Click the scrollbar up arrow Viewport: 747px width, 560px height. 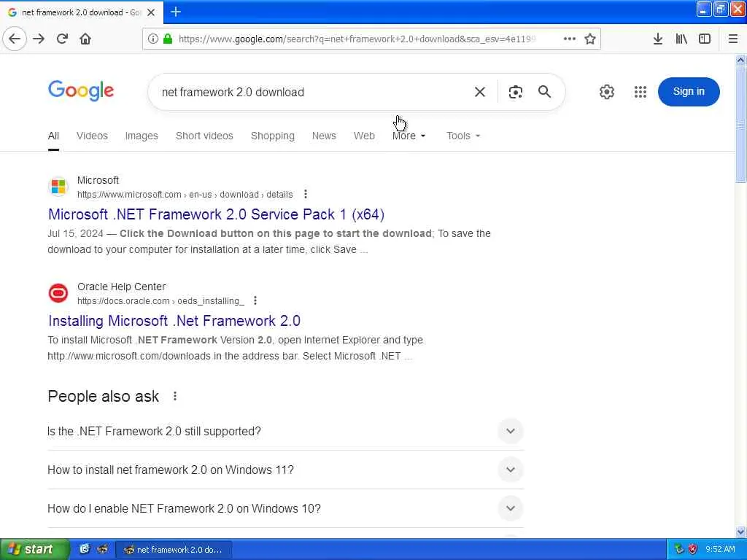tap(740, 61)
